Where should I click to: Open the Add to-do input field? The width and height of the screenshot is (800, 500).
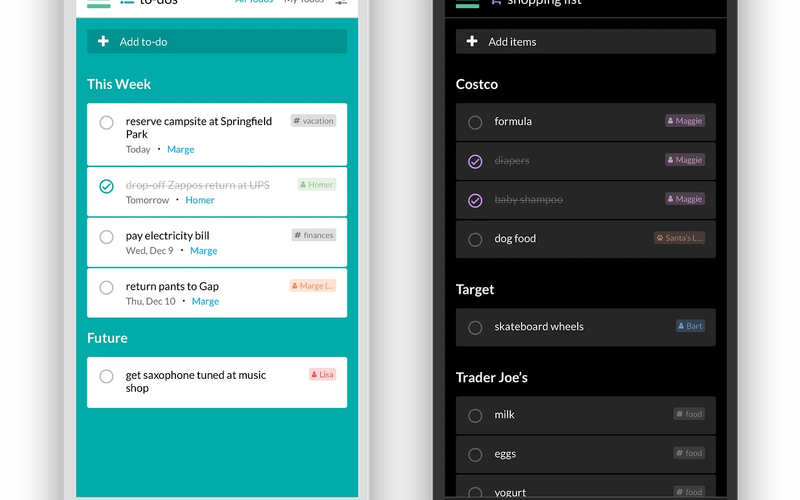tap(217, 41)
